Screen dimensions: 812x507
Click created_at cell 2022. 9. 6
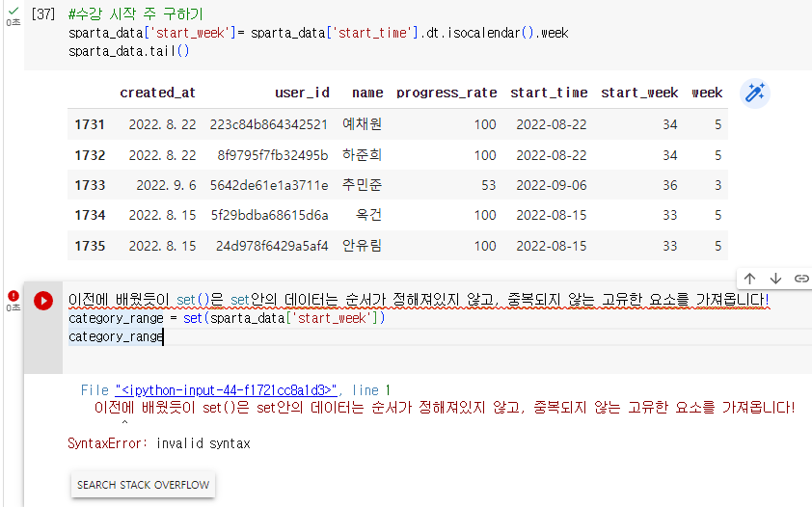pos(166,185)
